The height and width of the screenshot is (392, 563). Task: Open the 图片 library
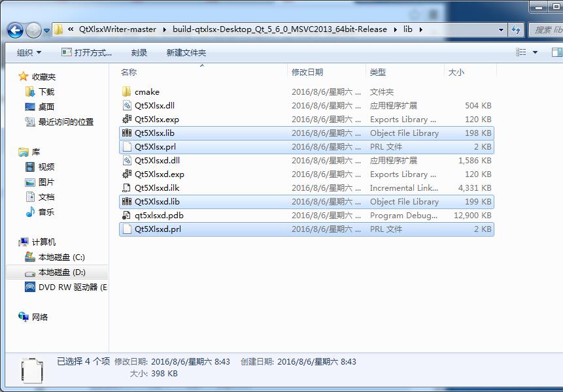coord(46,182)
